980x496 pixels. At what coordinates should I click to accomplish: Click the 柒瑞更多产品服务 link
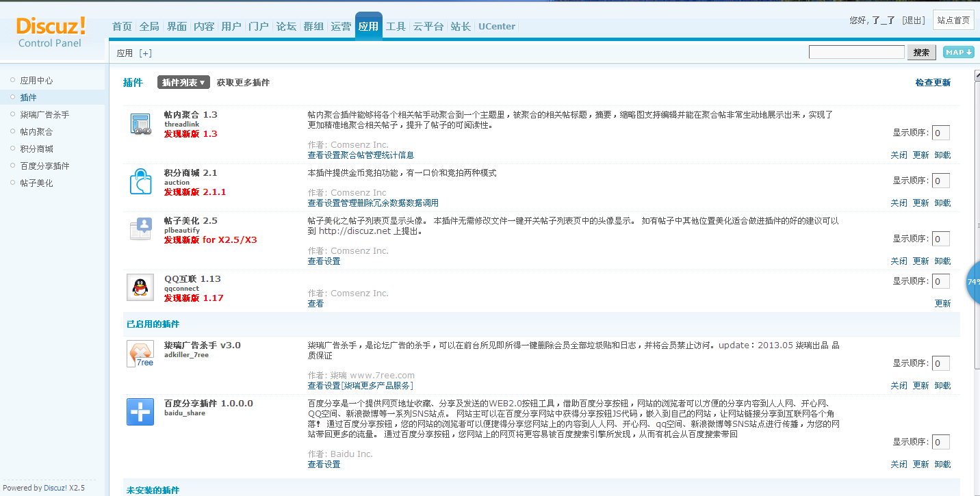pos(377,386)
